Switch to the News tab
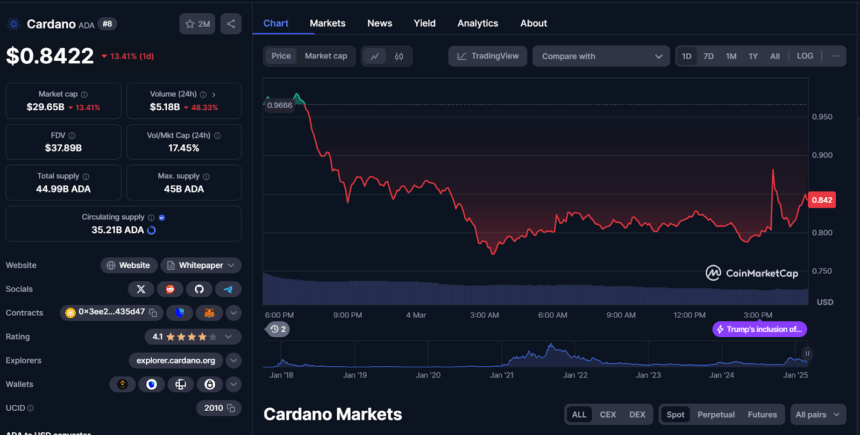The height and width of the screenshot is (435, 860). point(380,23)
